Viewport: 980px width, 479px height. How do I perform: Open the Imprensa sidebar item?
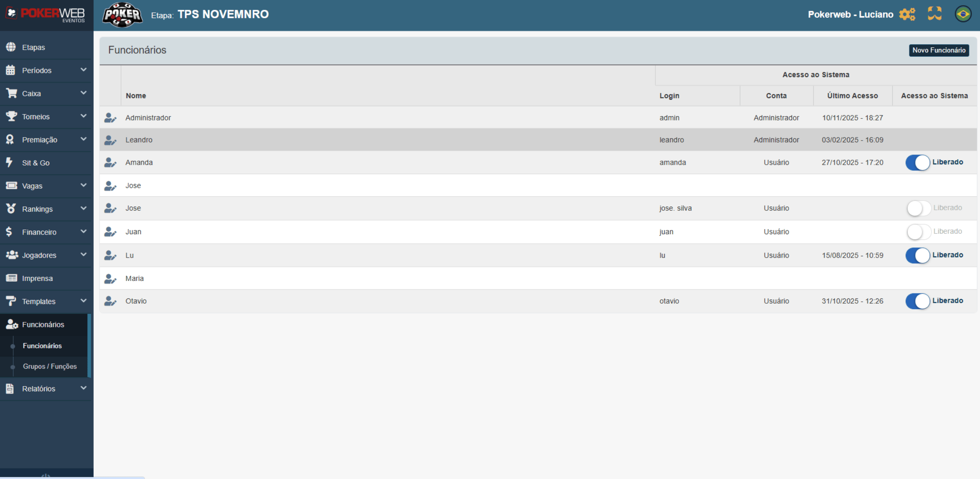37,278
